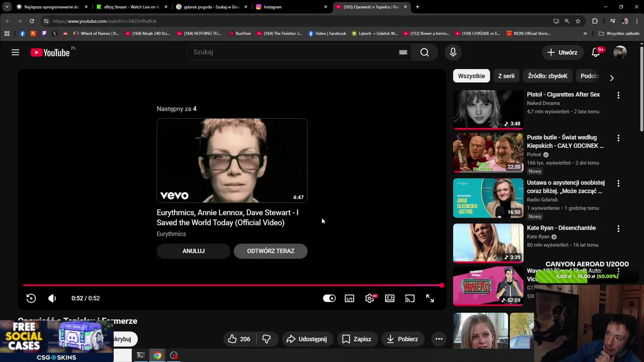Open Kate Ryan - Désenchantée video title

click(561, 228)
